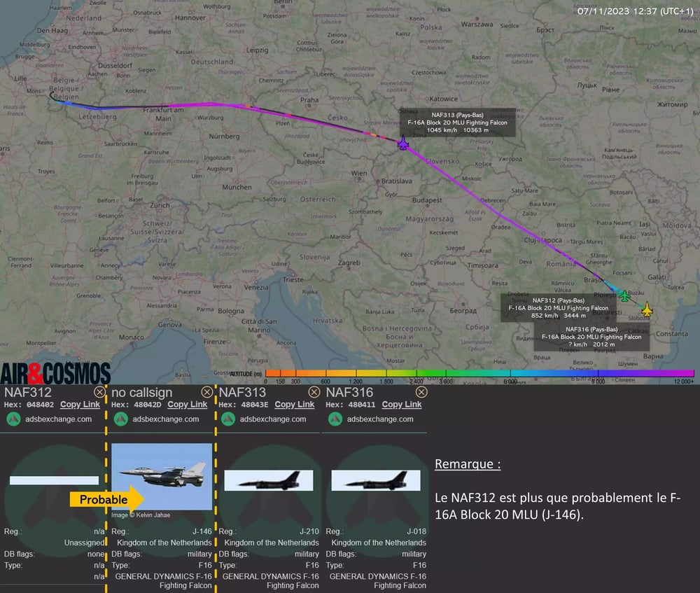Click the Praha city label on map

(x=309, y=100)
